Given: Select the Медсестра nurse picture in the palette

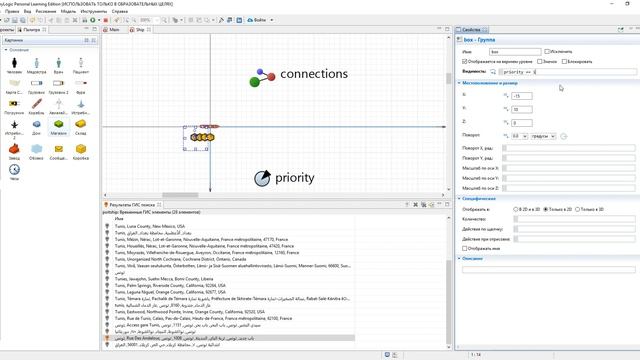Looking at the screenshot, I should (x=36, y=63).
